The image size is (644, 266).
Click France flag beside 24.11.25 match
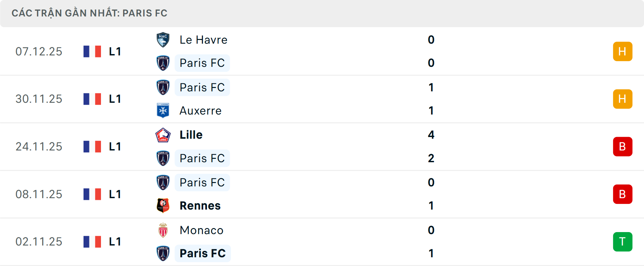pos(92,147)
